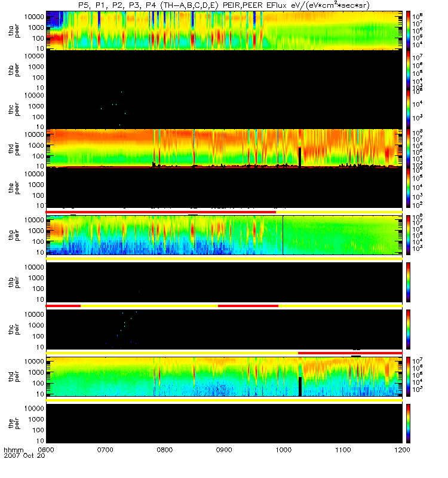Viewport: 448px width, 478px height.
Task: Click the '1000' tick of thc peir axis
Action: 36,325
